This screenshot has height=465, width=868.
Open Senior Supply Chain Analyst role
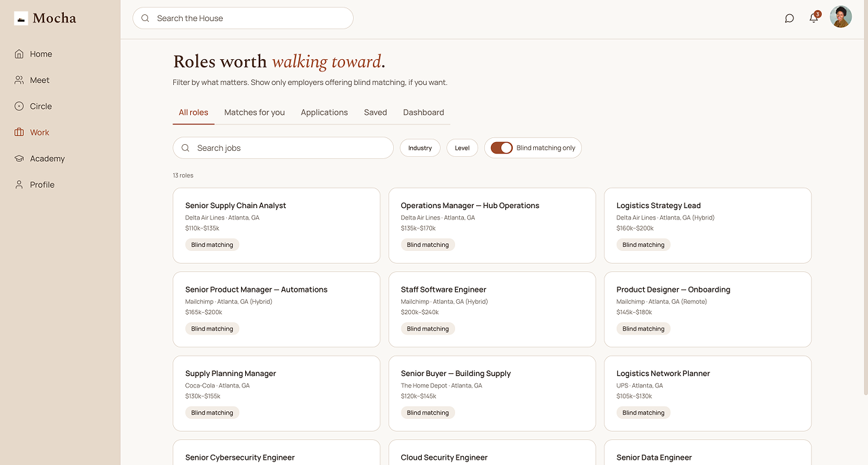(276, 226)
